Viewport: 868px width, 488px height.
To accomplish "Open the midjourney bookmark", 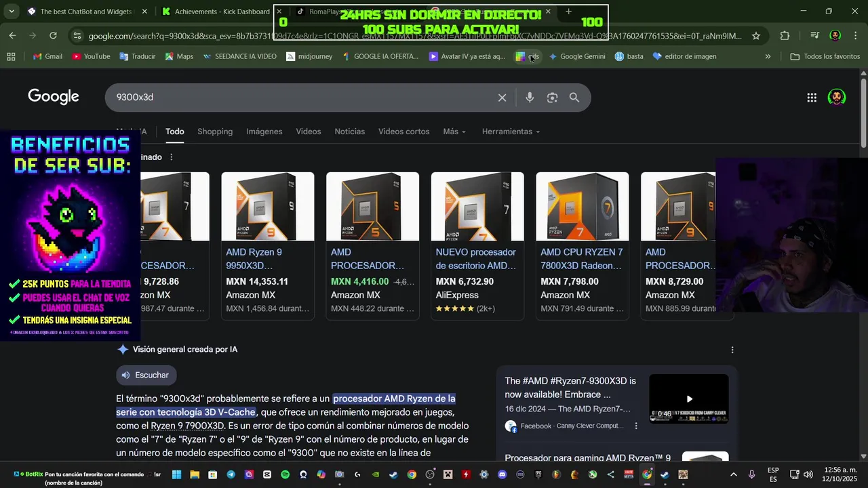I will click(309, 57).
